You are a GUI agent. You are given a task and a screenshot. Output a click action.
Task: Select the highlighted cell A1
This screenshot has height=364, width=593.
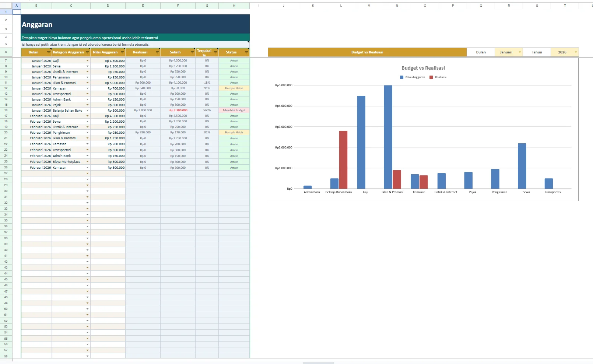click(x=17, y=12)
